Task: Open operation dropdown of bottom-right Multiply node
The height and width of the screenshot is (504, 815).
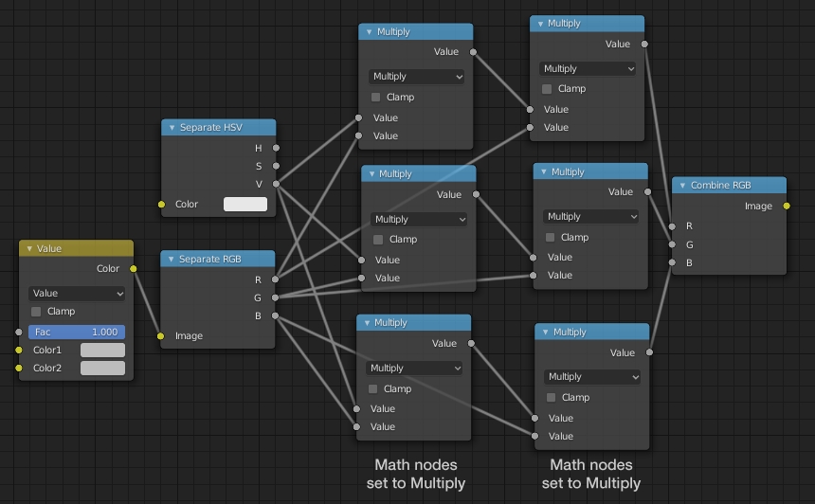Action: (592, 377)
